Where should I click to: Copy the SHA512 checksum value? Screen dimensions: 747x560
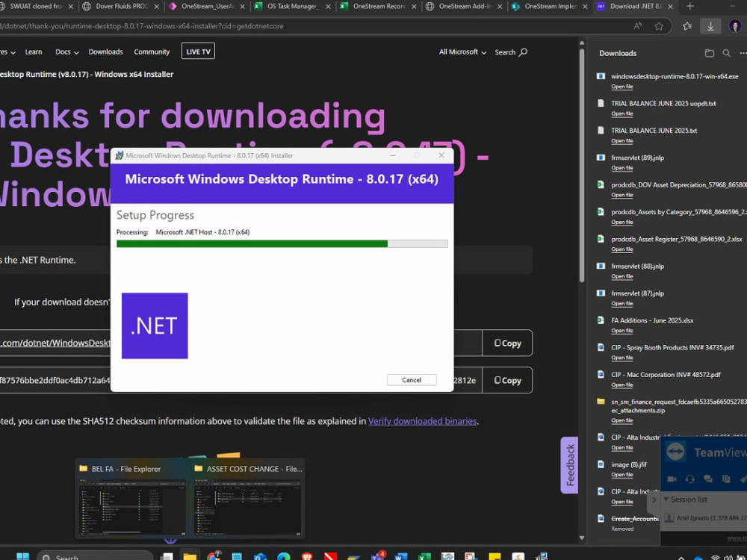pos(507,380)
